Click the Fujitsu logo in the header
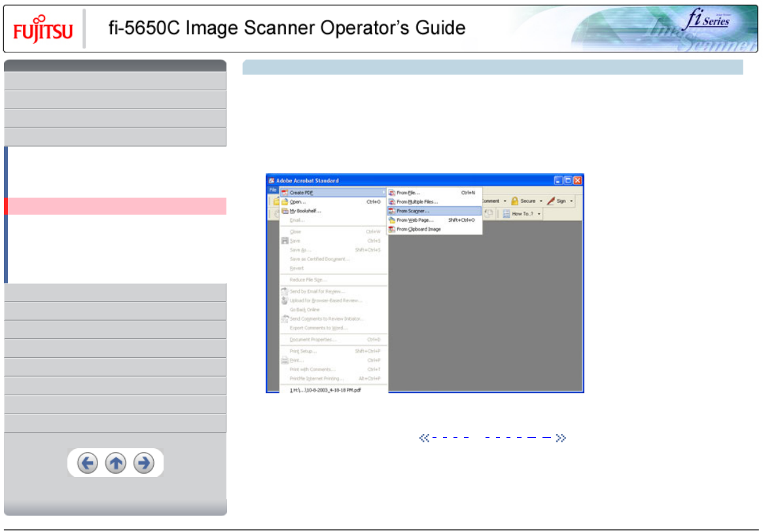Screen dimensions: 763x532 tap(43, 29)
